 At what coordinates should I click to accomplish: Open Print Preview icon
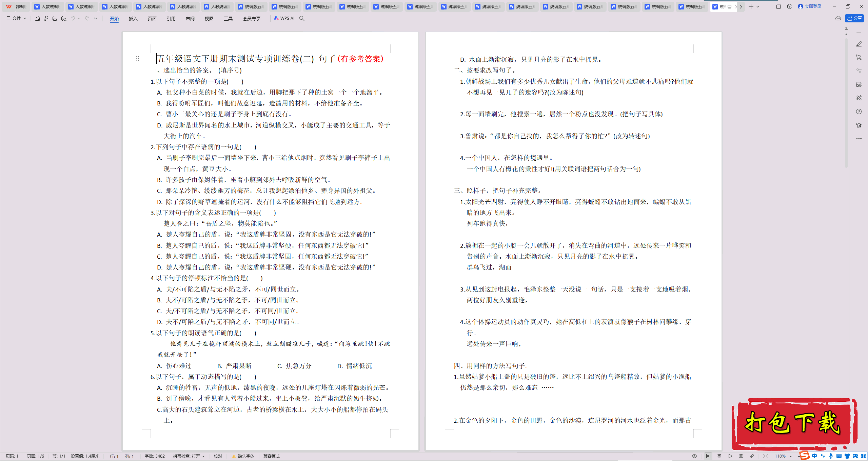[64, 18]
